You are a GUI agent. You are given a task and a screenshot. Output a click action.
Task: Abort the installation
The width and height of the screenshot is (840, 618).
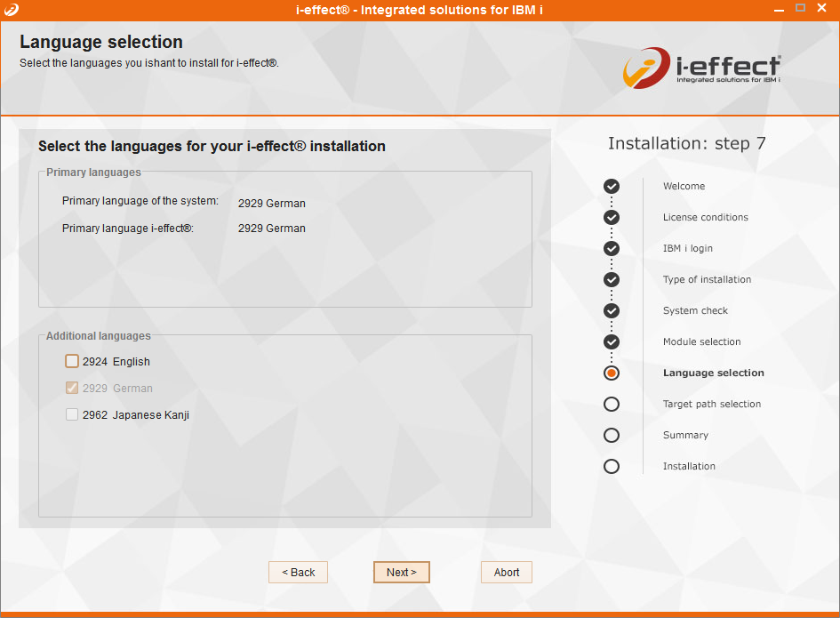(506, 572)
